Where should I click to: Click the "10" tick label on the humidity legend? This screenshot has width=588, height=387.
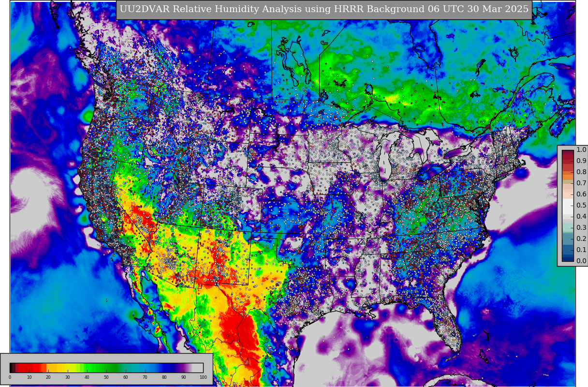(x=29, y=377)
